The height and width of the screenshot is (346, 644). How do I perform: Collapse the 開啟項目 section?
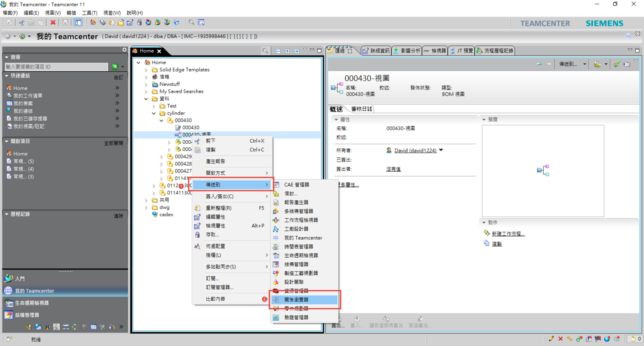(x=7, y=141)
